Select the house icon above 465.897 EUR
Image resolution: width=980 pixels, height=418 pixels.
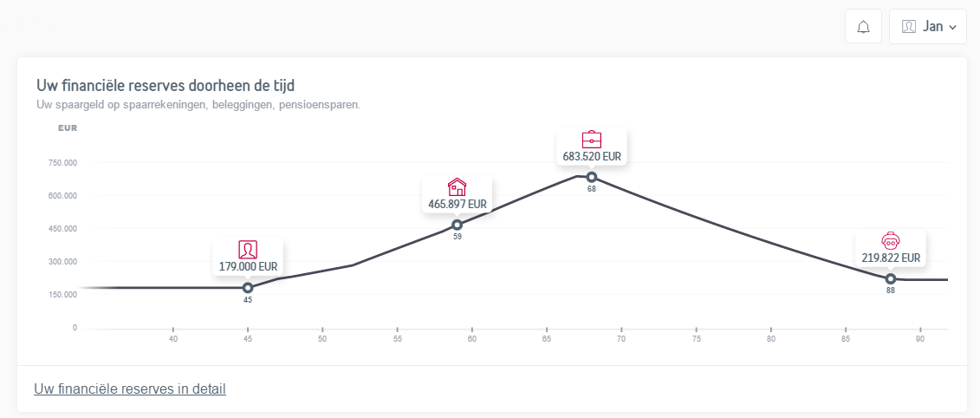click(457, 186)
